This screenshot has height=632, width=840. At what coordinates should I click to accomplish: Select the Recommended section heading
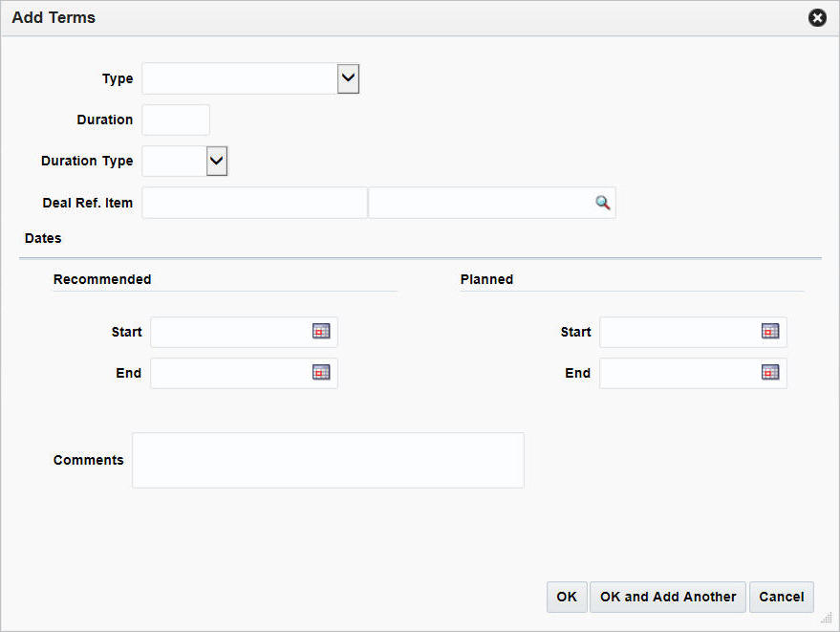[x=101, y=279]
